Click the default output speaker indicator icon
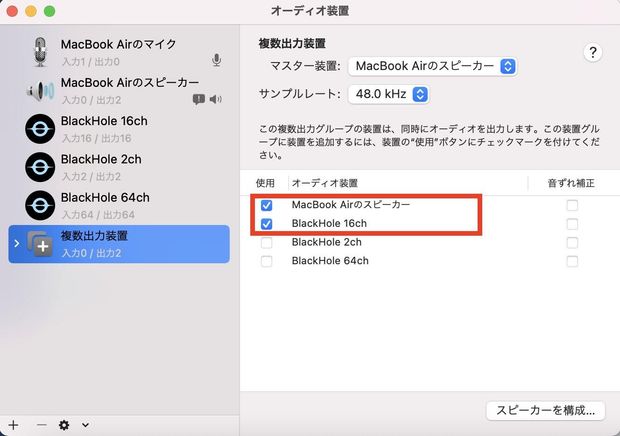The width and height of the screenshot is (620, 436). [x=215, y=99]
